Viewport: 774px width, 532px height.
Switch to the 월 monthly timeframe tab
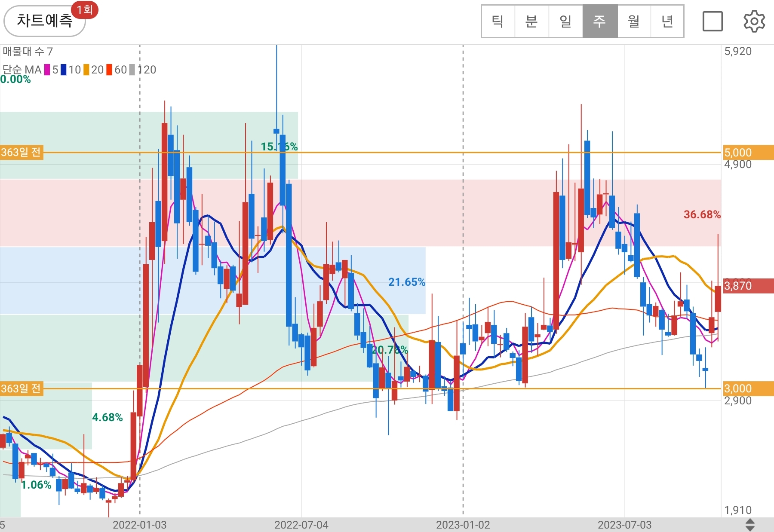click(634, 21)
